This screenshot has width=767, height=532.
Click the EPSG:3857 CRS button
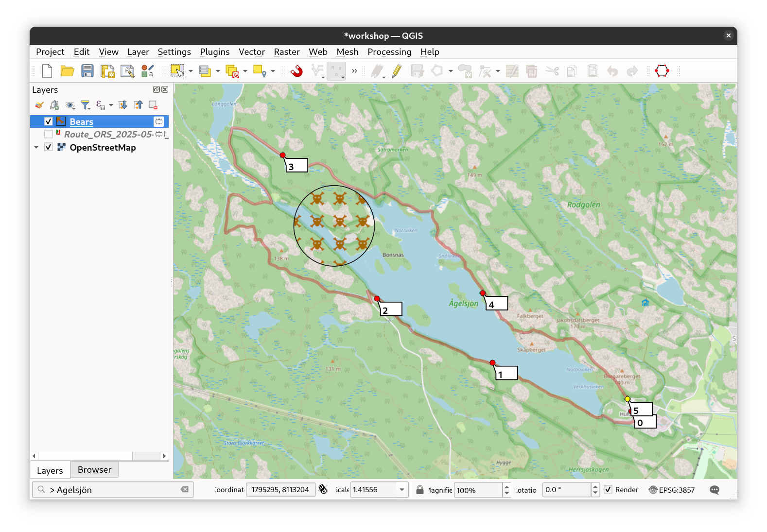point(672,490)
